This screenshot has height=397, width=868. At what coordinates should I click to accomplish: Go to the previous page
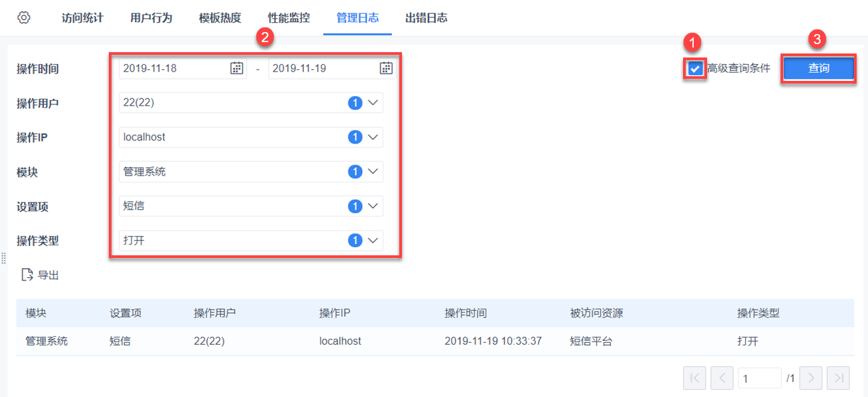(722, 378)
